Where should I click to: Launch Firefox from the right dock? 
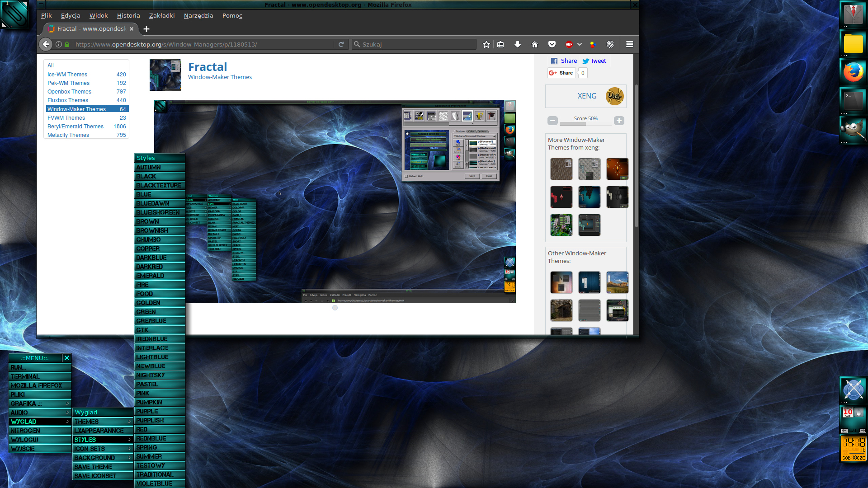click(x=853, y=72)
